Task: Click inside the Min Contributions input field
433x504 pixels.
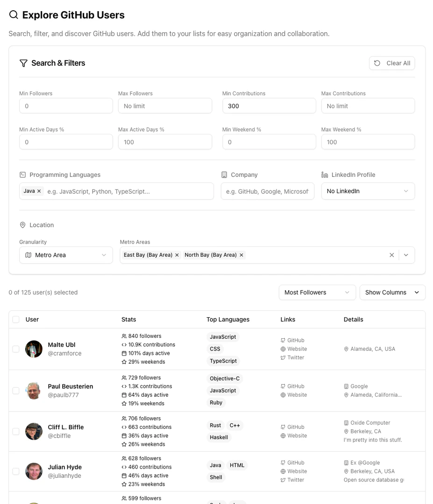Action: pos(269,105)
